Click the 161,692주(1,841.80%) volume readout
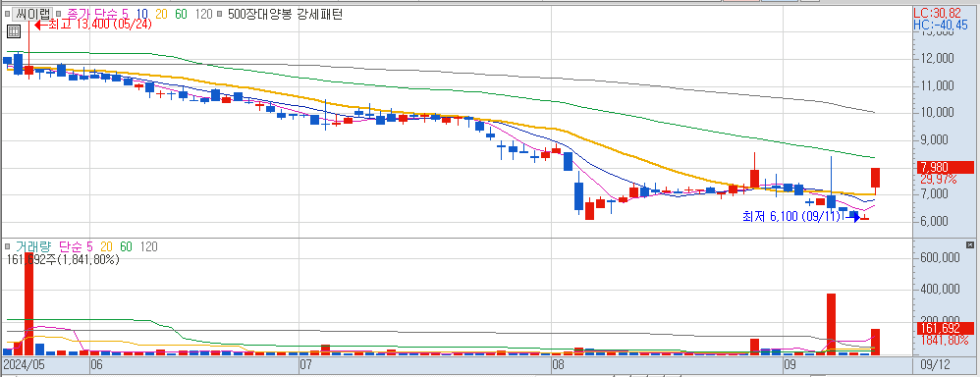980x377 pixels. 63,259
